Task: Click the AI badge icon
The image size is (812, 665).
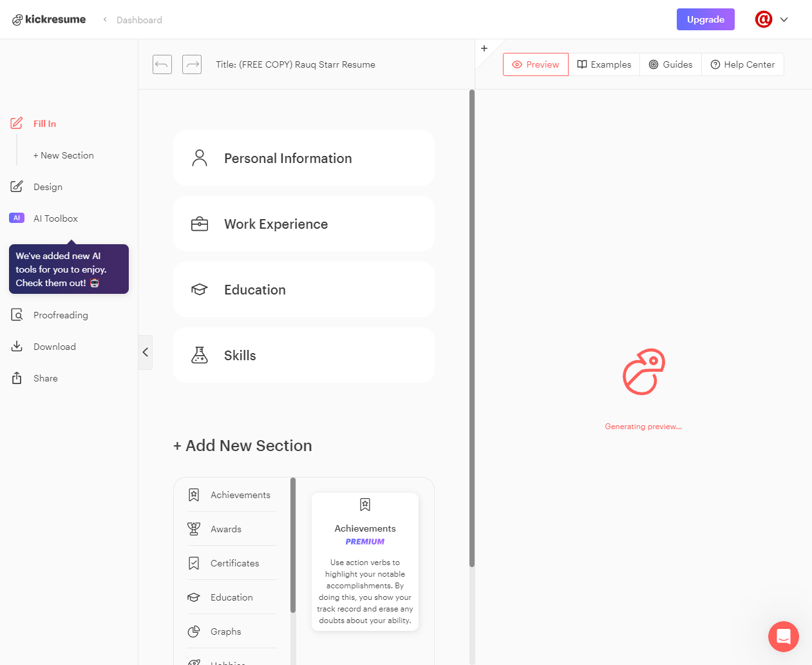Action: click(17, 218)
